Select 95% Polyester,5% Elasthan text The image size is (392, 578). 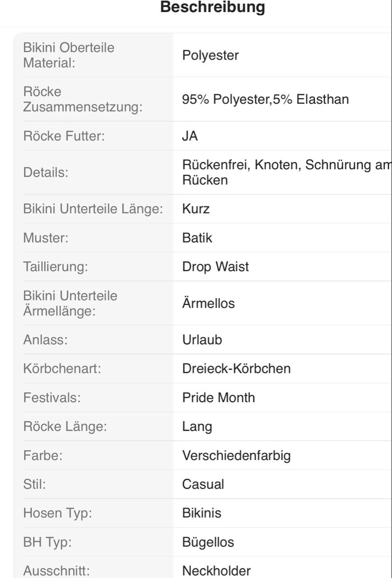(265, 100)
